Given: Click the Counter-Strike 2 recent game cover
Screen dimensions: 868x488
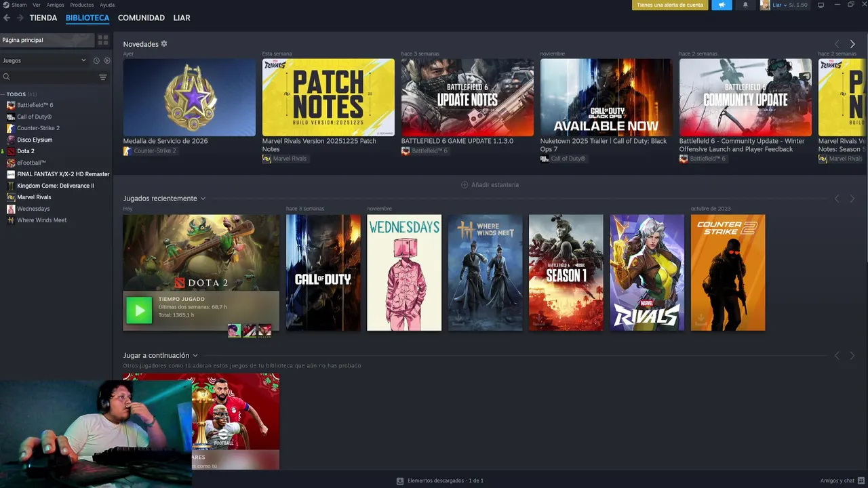Looking at the screenshot, I should [728, 272].
